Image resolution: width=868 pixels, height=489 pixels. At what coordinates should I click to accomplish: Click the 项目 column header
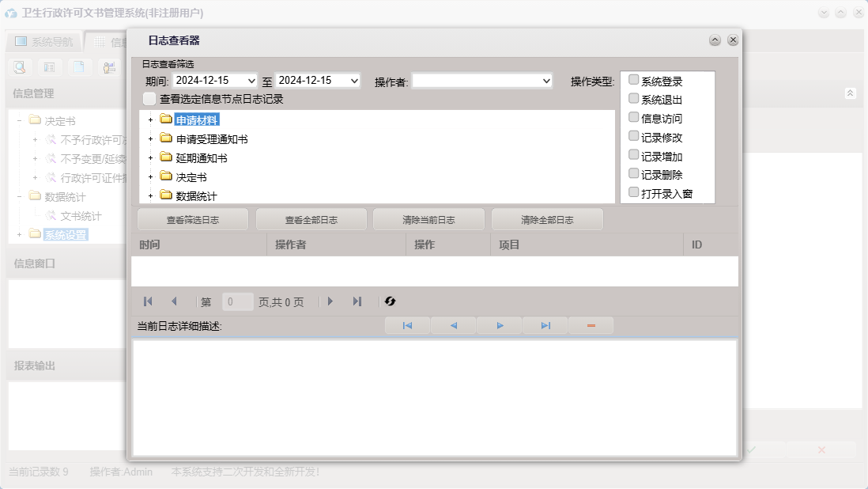587,244
